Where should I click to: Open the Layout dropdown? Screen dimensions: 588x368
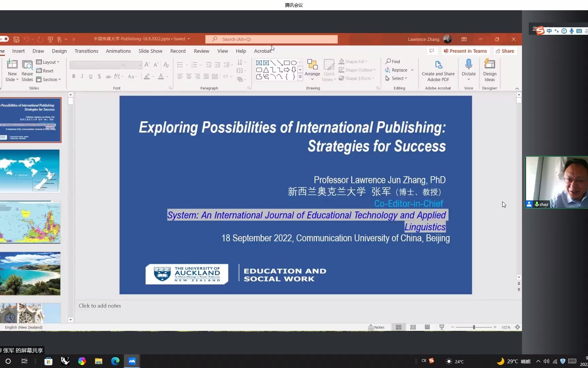pyautogui.click(x=48, y=62)
